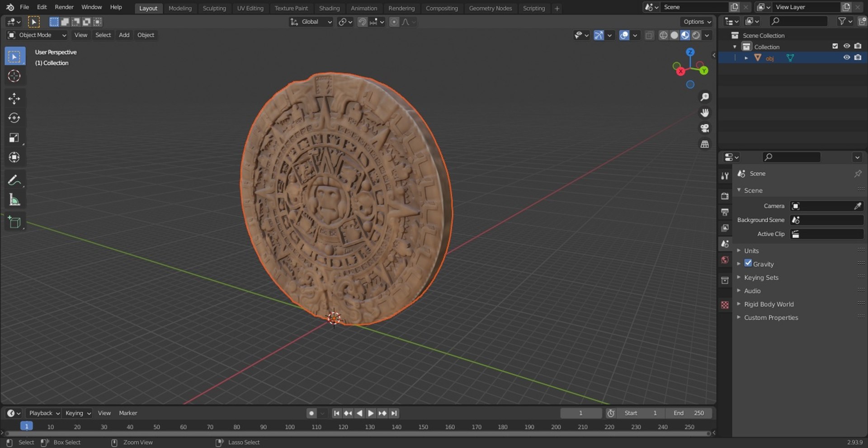
Task: Switch to the Sculpting workspace tab
Action: (214, 8)
